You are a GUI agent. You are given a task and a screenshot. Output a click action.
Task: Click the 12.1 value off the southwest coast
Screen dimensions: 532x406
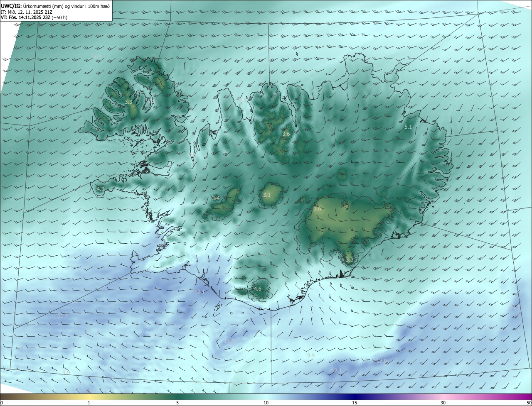(200, 292)
